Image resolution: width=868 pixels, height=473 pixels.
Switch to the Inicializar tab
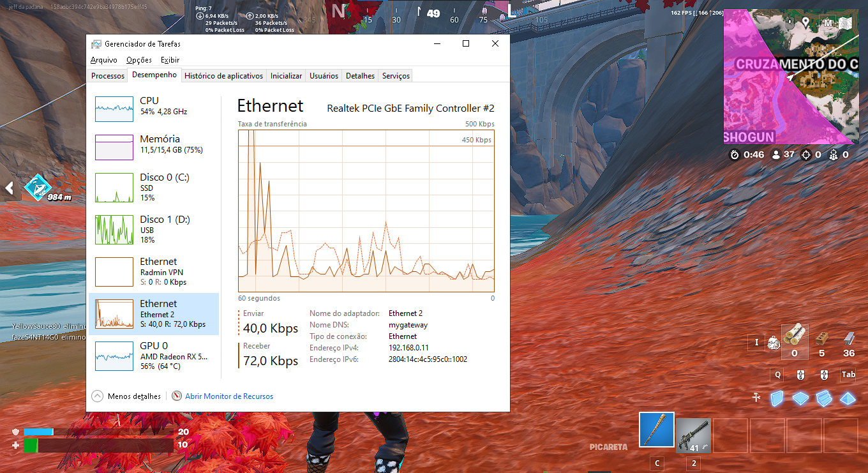point(286,75)
